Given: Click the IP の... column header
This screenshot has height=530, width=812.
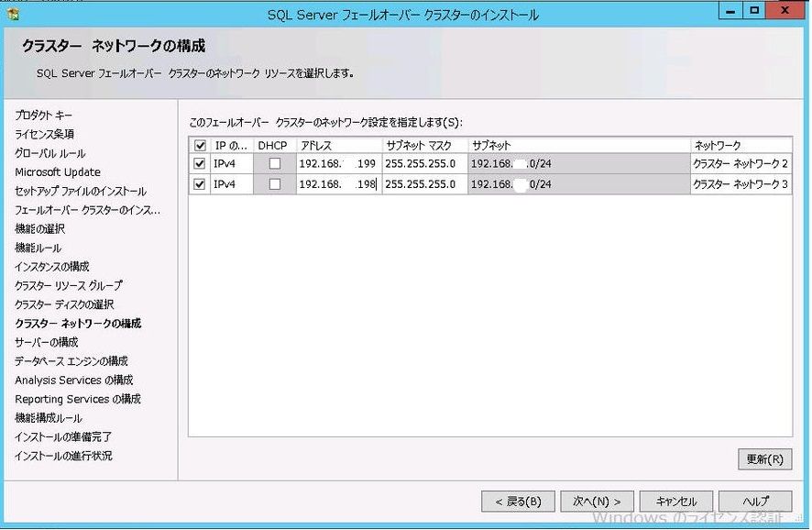Looking at the screenshot, I should [x=232, y=146].
